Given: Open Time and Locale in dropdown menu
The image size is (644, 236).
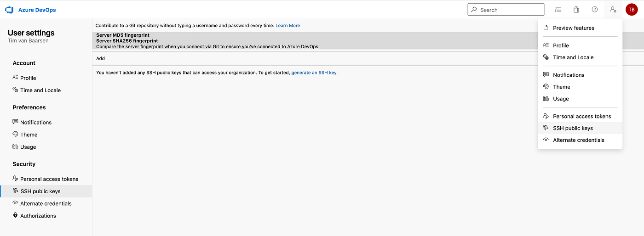Looking at the screenshot, I should pyautogui.click(x=573, y=57).
